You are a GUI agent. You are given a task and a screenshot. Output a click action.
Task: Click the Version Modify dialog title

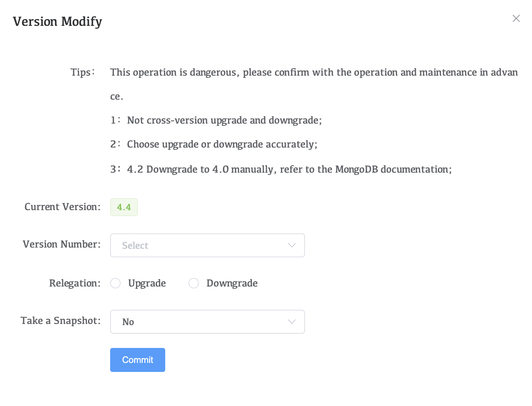(x=57, y=22)
